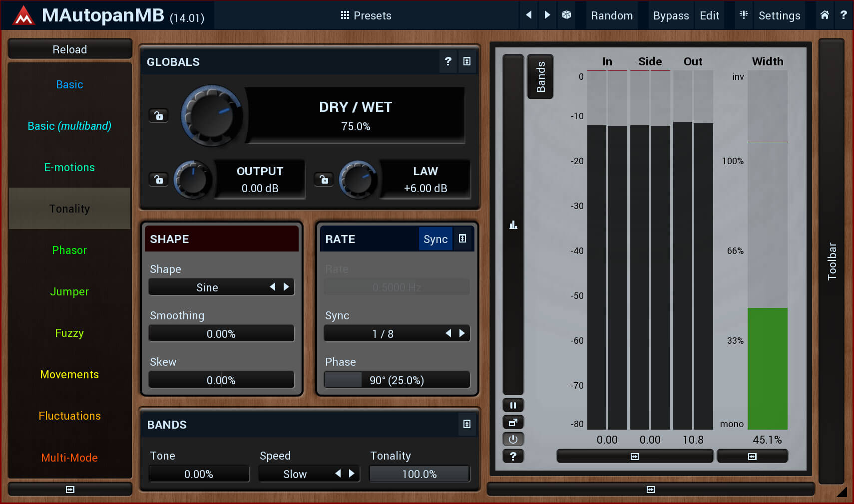This screenshot has height=504, width=854.
Task: Open help question mark in title bar
Action: click(844, 15)
